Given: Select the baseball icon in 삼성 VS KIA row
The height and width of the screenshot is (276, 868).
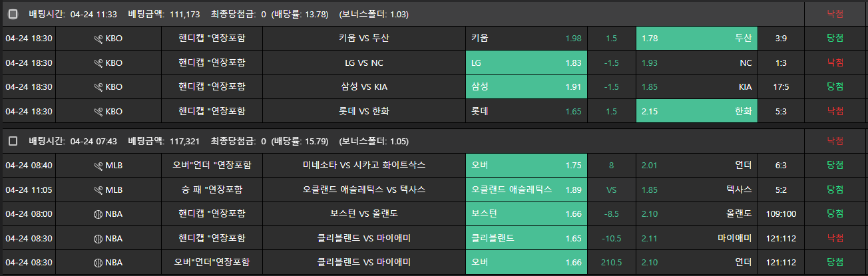Looking at the screenshot, I should point(99,87).
